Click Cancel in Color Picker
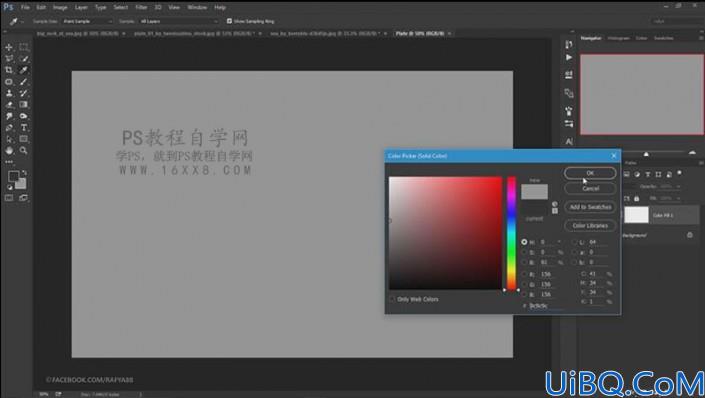705x398 pixels. (x=590, y=188)
